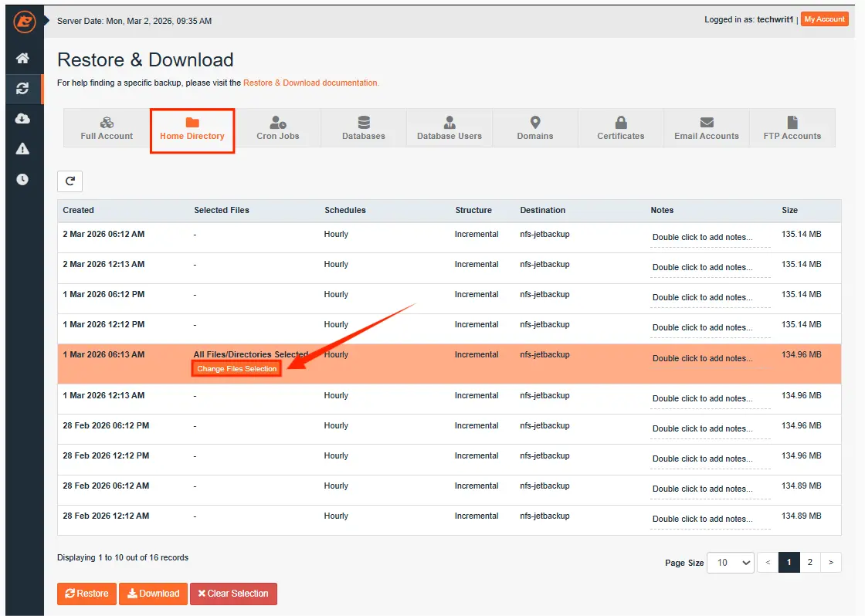Open the warning alerts sidebar icon
Image resolution: width=865 pixels, height=616 pixels.
pos(22,149)
